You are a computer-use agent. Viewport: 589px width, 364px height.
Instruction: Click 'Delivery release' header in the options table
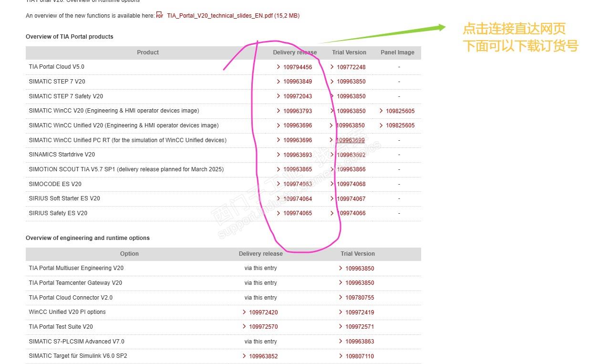point(261,254)
